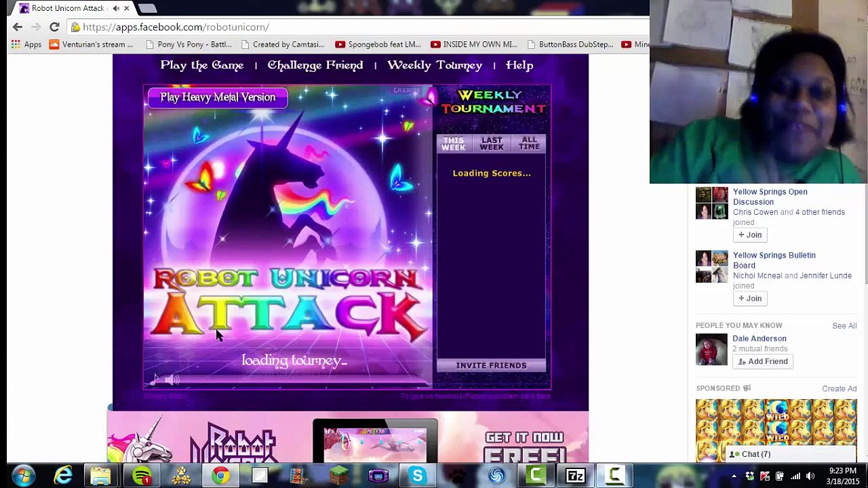Viewport: 868px width, 488px height.
Task: Show hidden system tray icons
Action: tap(734, 476)
